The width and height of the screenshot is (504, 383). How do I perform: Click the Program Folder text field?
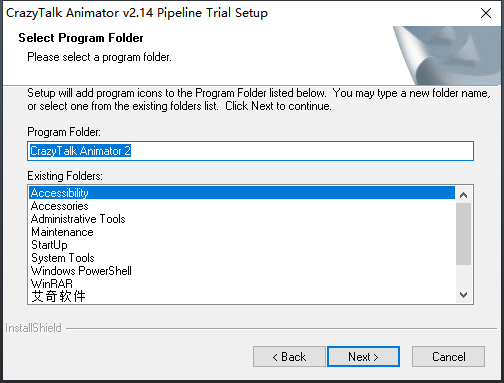pos(250,151)
